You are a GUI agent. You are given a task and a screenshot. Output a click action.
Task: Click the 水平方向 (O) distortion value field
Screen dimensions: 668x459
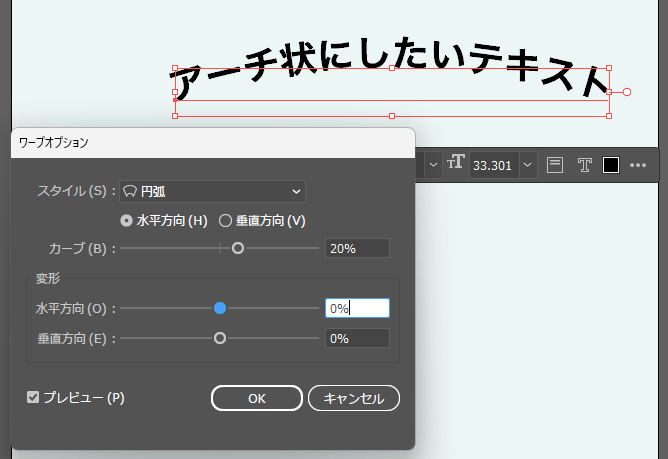click(x=357, y=308)
